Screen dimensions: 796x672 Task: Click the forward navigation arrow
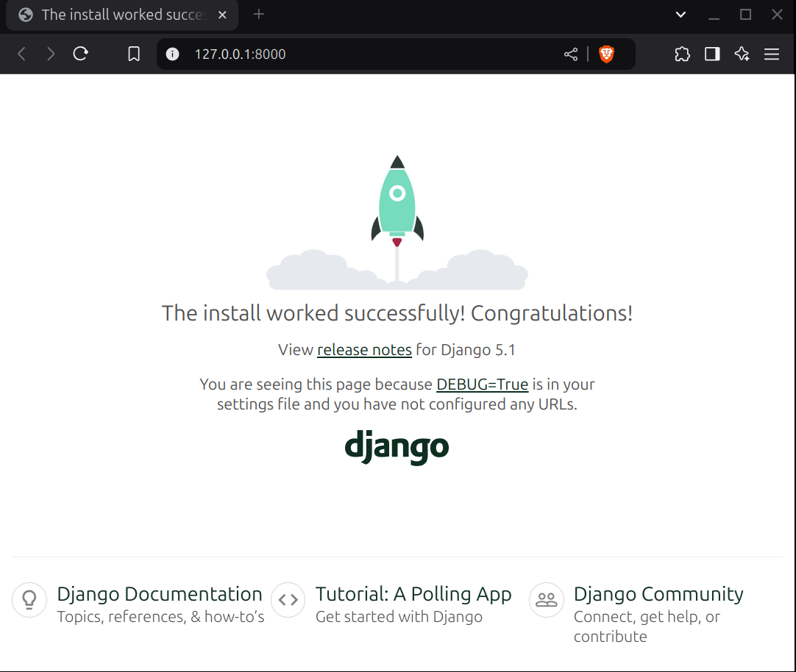click(50, 54)
